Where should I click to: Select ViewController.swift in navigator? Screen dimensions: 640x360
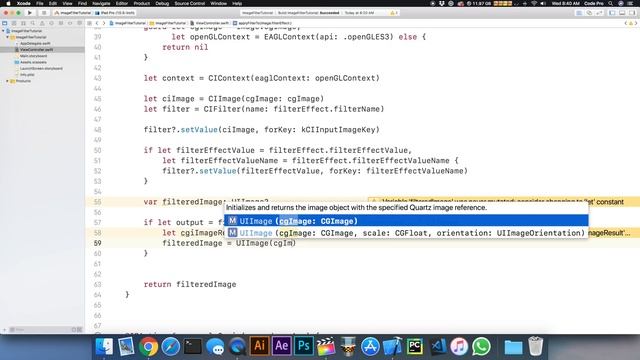tap(36, 49)
